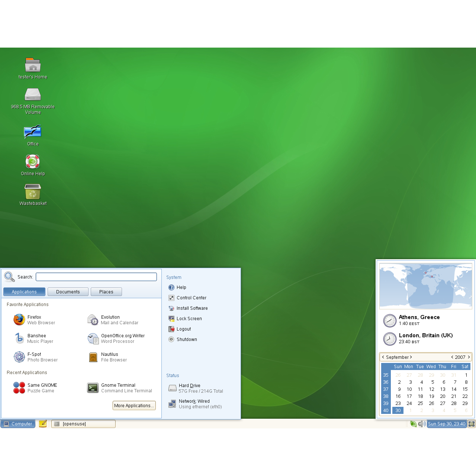Image resolution: width=476 pixels, height=476 pixels.
Task: Switch to the Documents tab
Action: pyautogui.click(x=68, y=292)
